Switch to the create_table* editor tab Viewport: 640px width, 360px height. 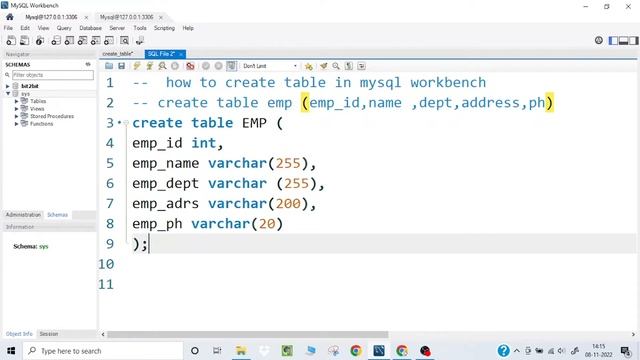pos(118,54)
